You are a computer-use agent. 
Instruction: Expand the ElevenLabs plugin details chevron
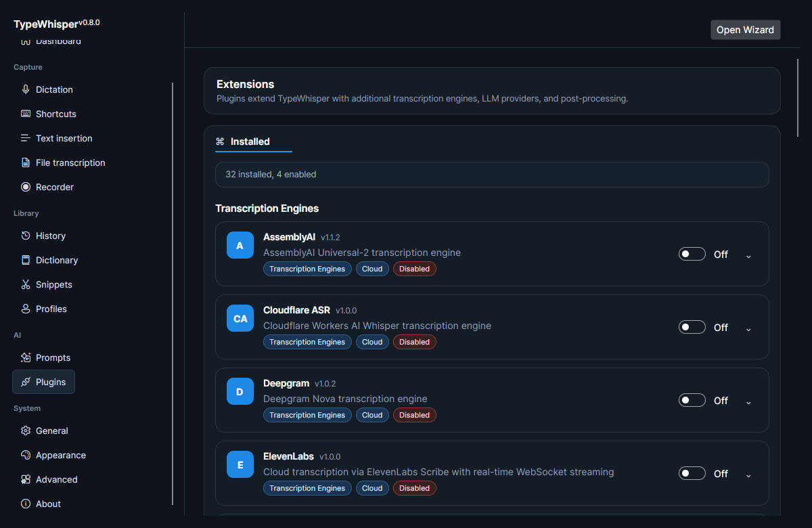[748, 475]
